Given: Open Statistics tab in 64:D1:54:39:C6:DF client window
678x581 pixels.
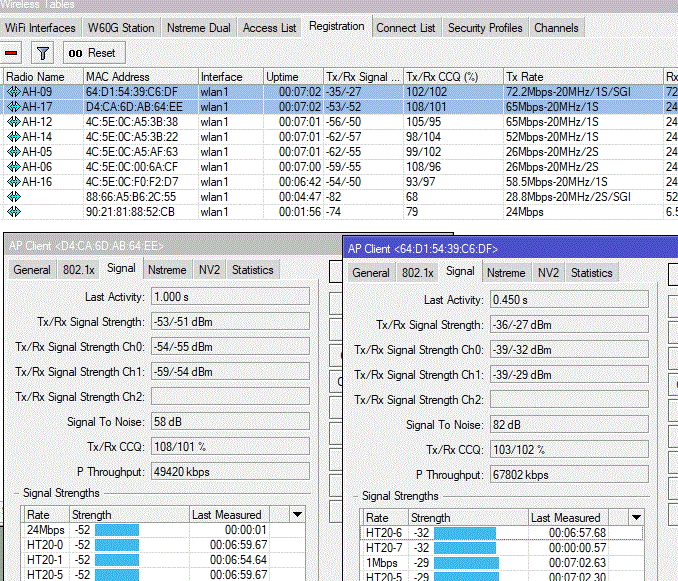Looking at the screenshot, I should point(592,273).
